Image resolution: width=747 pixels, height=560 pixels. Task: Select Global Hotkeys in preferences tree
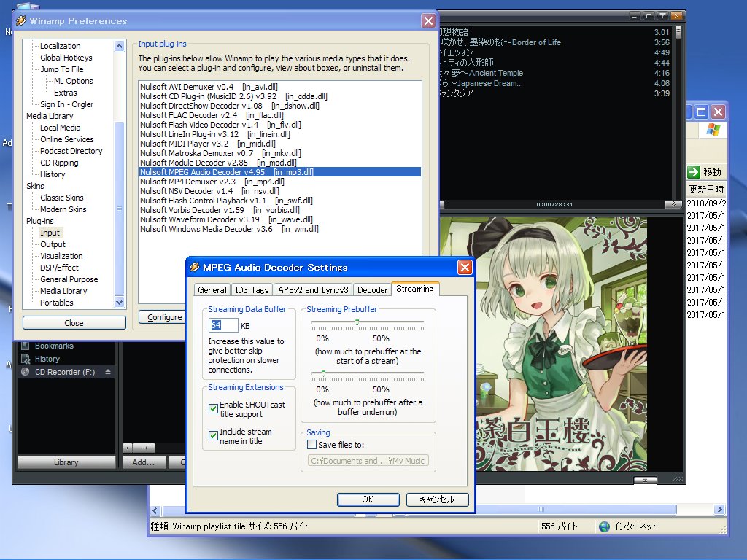tap(66, 58)
